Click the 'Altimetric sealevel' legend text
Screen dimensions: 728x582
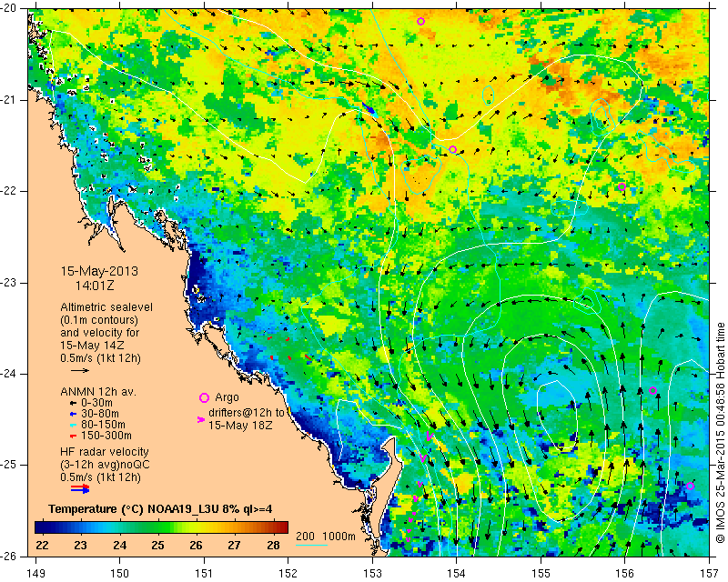coord(106,307)
